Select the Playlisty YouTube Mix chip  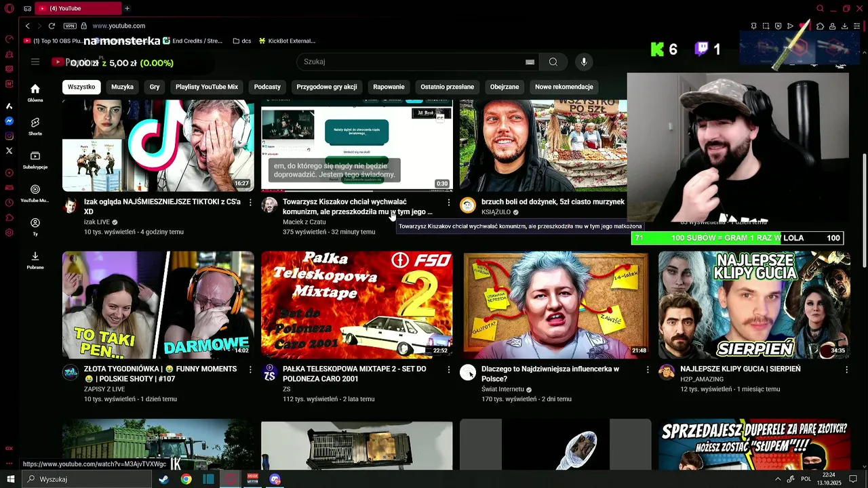point(207,87)
